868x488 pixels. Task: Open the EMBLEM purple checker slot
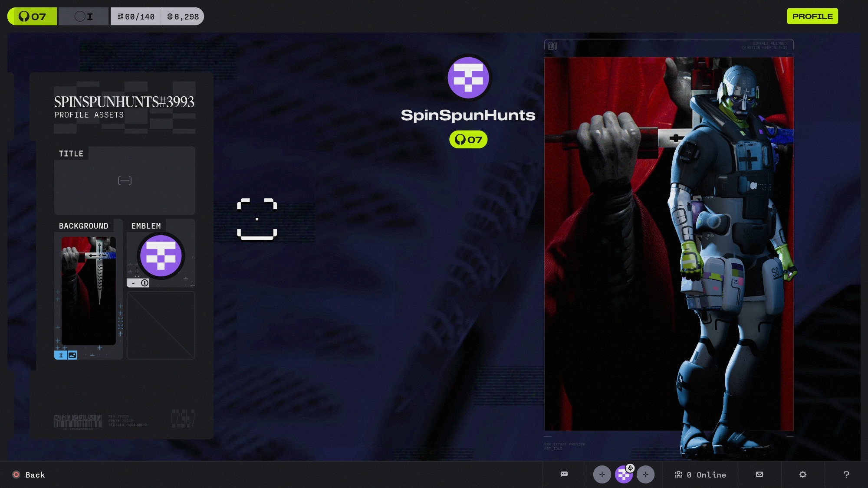[161, 255]
